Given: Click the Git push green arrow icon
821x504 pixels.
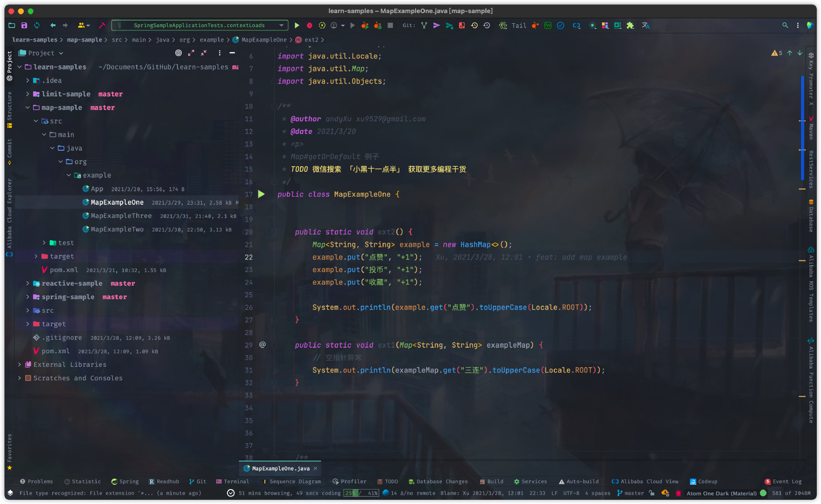Looking at the screenshot, I should [x=449, y=25].
